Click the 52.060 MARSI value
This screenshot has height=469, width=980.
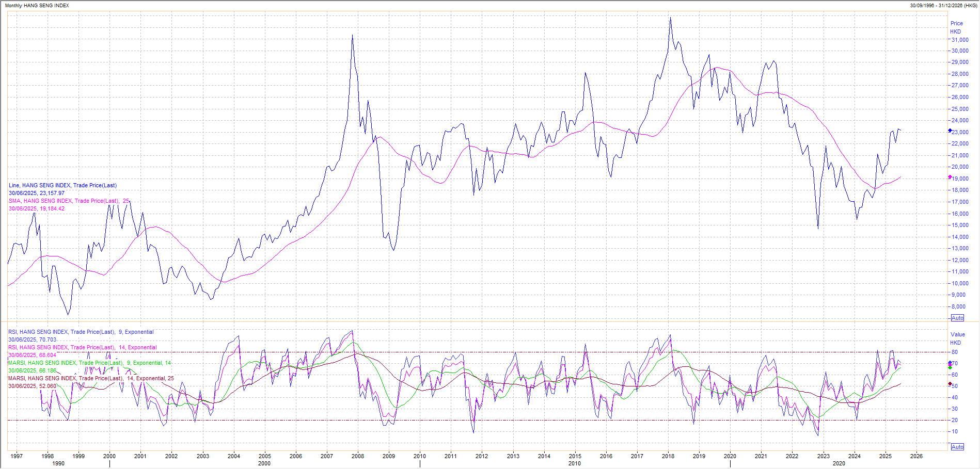tap(48, 386)
